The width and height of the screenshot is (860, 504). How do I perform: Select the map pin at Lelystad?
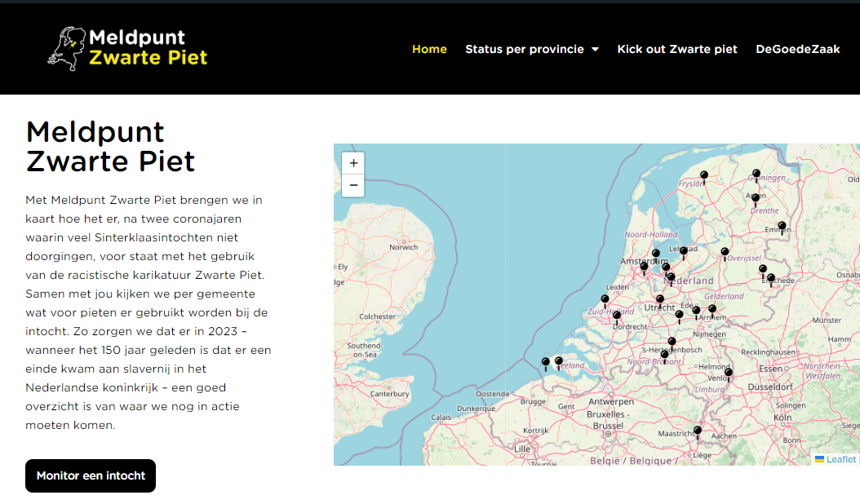(x=684, y=252)
